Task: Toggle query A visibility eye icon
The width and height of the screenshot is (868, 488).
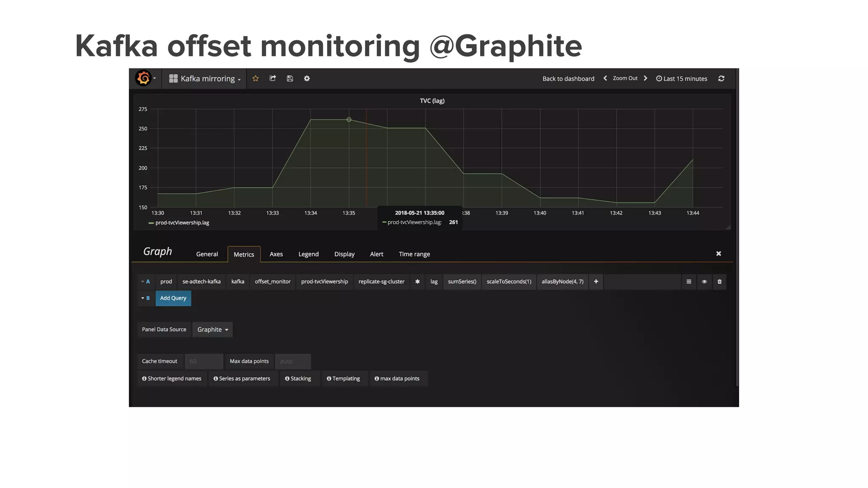Action: coord(704,282)
